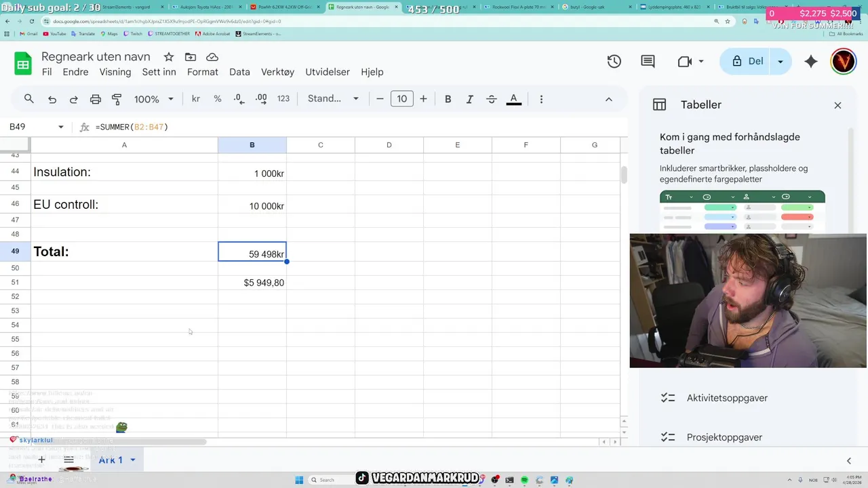Select the Total: label cell

(x=124, y=251)
